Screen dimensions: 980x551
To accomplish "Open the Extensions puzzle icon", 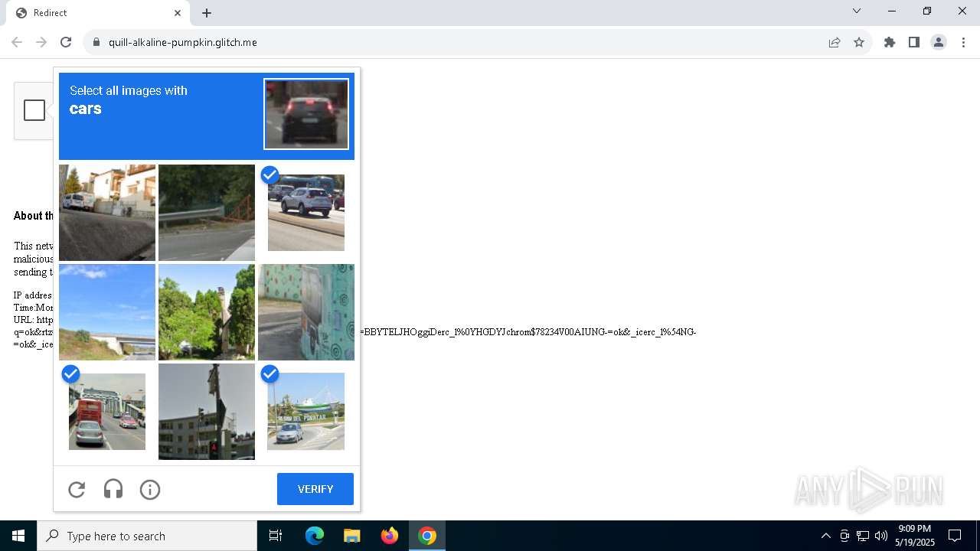I will 890,42.
